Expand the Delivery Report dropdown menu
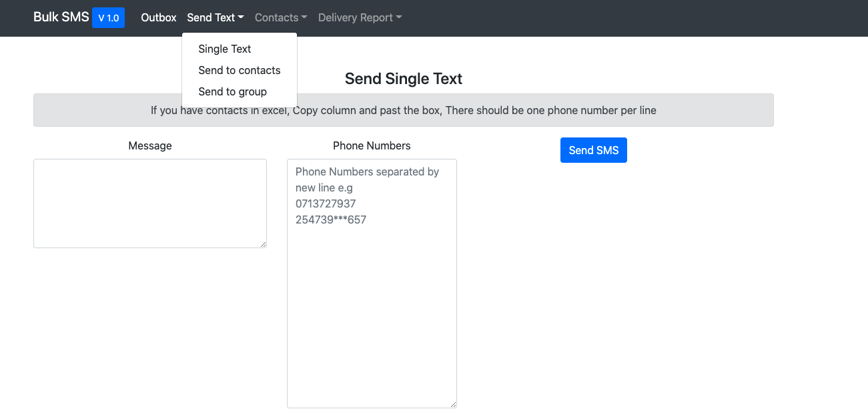This screenshot has height=417, width=868. click(x=360, y=17)
